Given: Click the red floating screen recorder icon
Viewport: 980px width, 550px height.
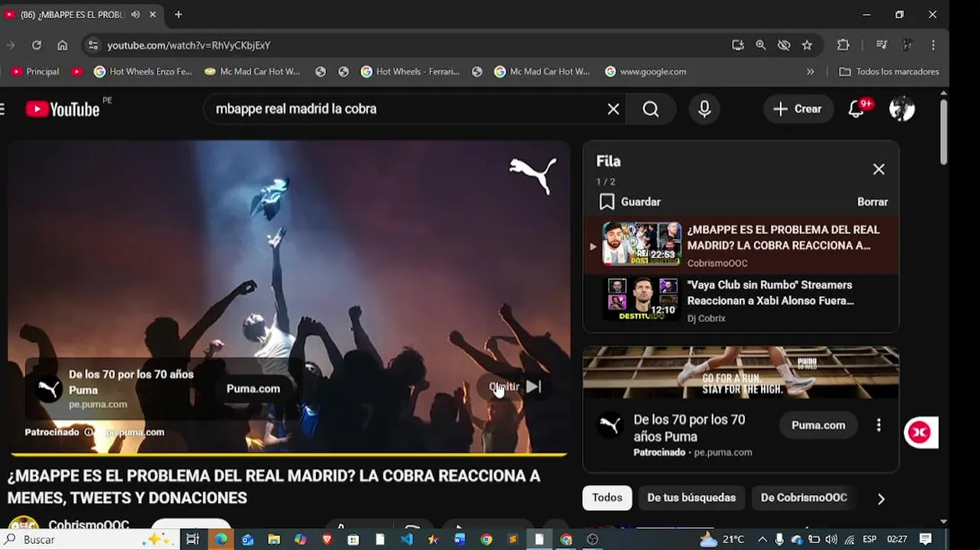Looking at the screenshot, I should tap(920, 432).
